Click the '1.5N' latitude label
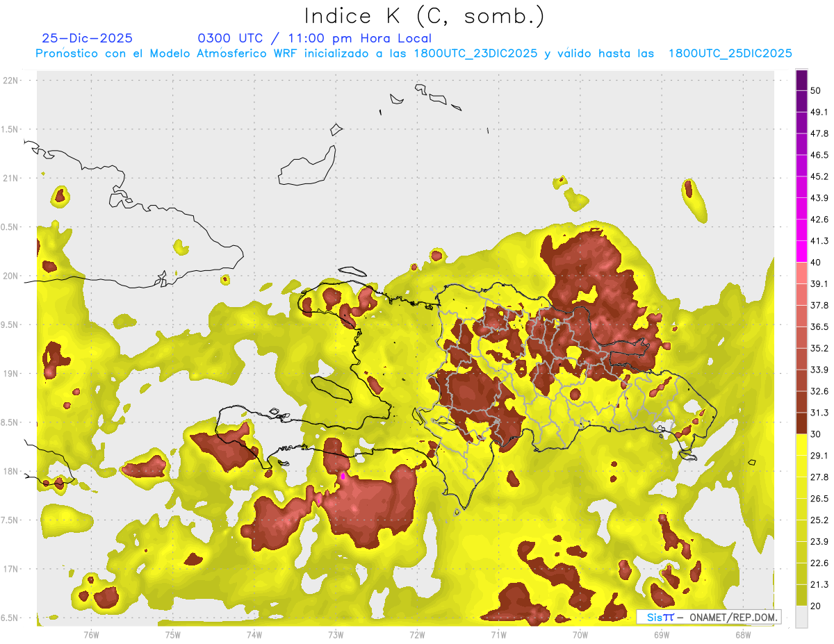 coord(10,129)
